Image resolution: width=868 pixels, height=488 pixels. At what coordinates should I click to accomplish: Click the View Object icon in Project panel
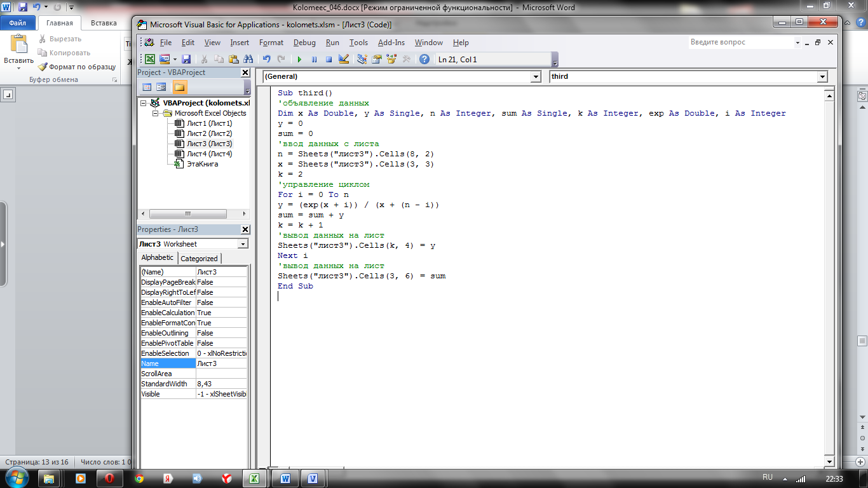(161, 87)
